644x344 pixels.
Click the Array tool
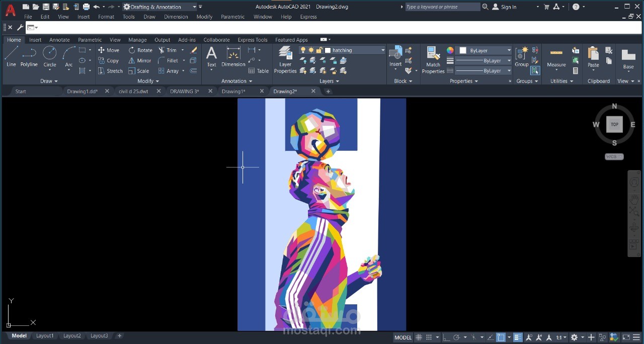click(169, 71)
